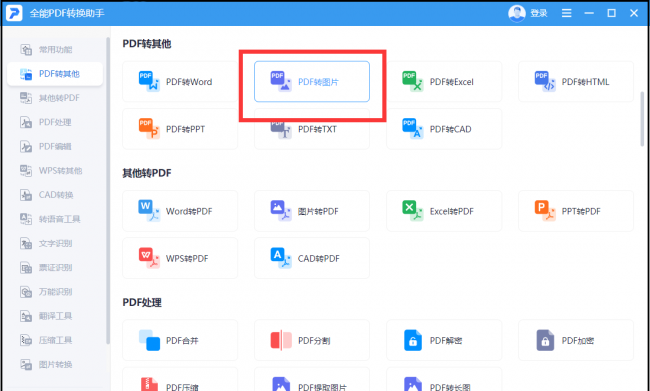Maximize the application window
The width and height of the screenshot is (650, 391).
click(x=611, y=13)
